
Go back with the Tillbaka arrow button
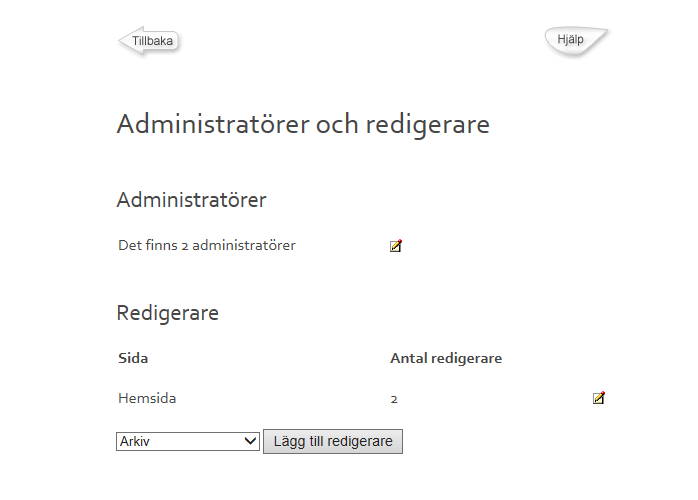(150, 41)
